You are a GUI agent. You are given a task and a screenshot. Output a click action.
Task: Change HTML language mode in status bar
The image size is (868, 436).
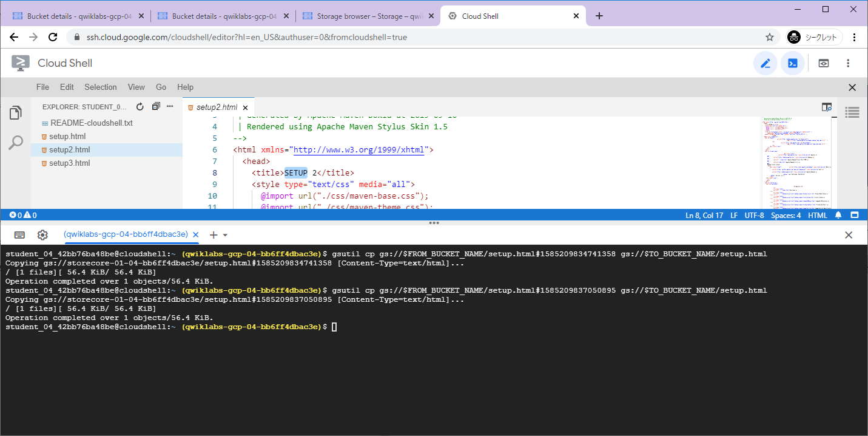tap(818, 215)
